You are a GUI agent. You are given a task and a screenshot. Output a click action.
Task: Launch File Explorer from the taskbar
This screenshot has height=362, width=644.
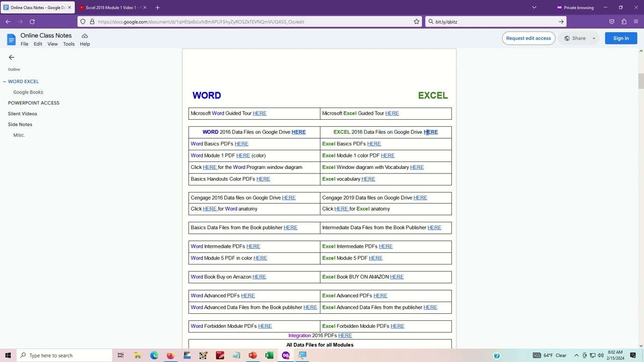[137, 355]
